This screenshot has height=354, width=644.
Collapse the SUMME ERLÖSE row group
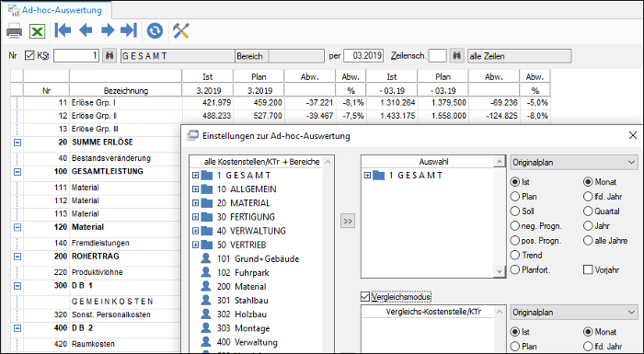point(17,143)
